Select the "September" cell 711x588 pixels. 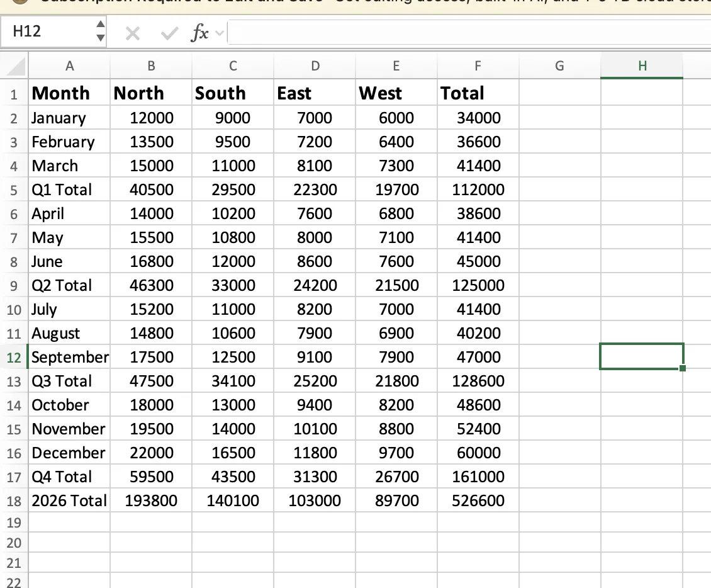69,357
